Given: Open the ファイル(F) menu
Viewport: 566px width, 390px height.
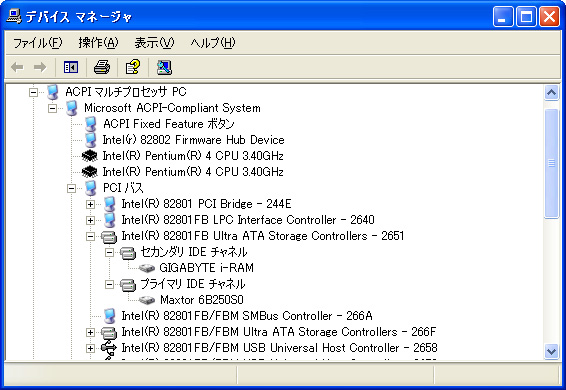Looking at the screenshot, I should tap(38, 43).
